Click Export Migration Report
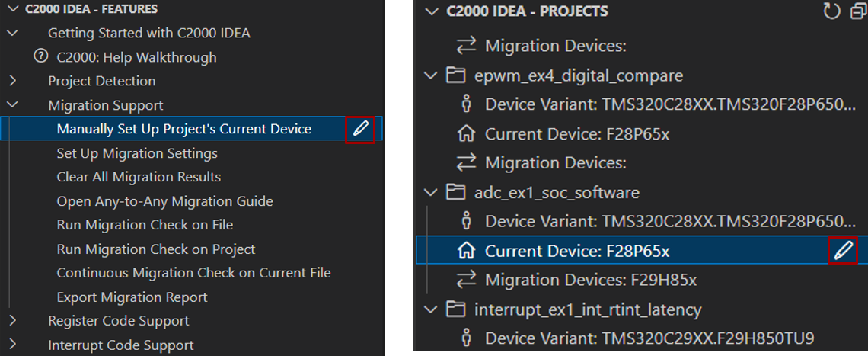Screen dimensions: 868x356 (x=132, y=297)
